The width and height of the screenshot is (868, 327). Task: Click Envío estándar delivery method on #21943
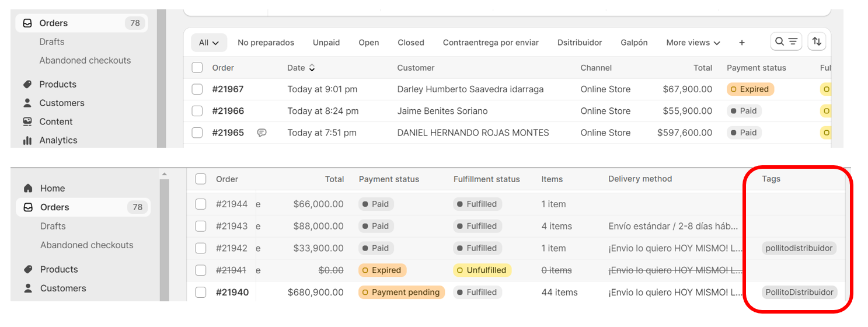click(x=673, y=226)
